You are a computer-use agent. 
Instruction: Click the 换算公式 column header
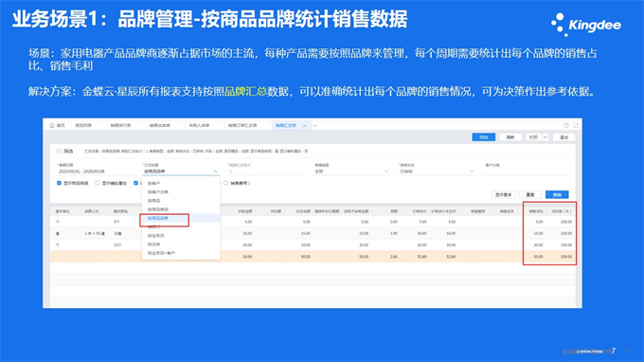click(x=91, y=211)
